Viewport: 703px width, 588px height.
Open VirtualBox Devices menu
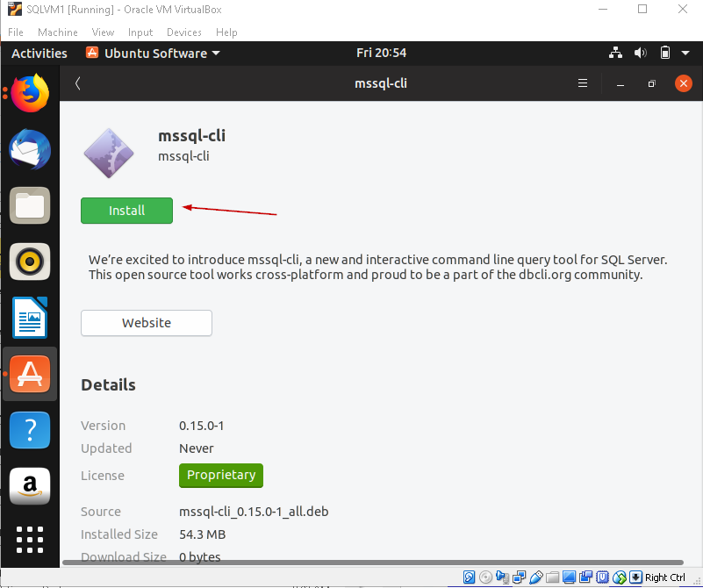184,32
